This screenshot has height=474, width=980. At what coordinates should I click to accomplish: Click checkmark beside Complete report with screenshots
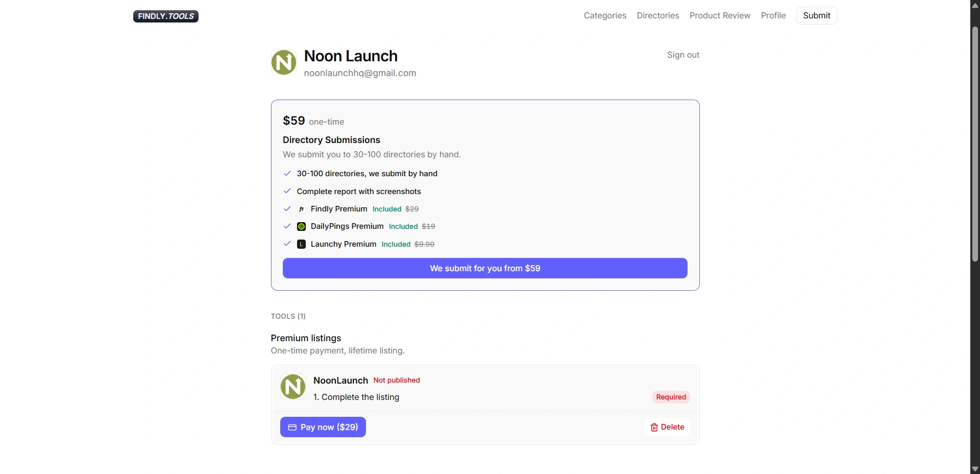point(287,191)
